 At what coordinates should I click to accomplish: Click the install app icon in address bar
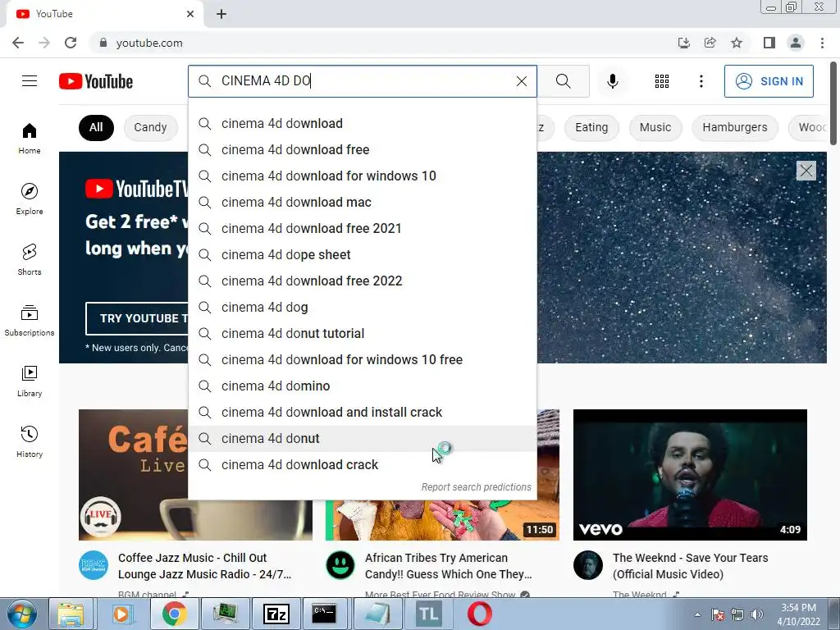pyautogui.click(x=683, y=43)
